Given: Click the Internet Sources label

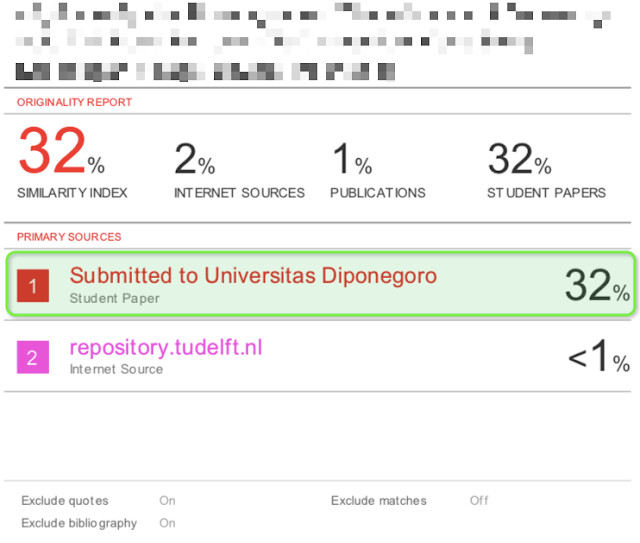Looking at the screenshot, I should tap(239, 193).
